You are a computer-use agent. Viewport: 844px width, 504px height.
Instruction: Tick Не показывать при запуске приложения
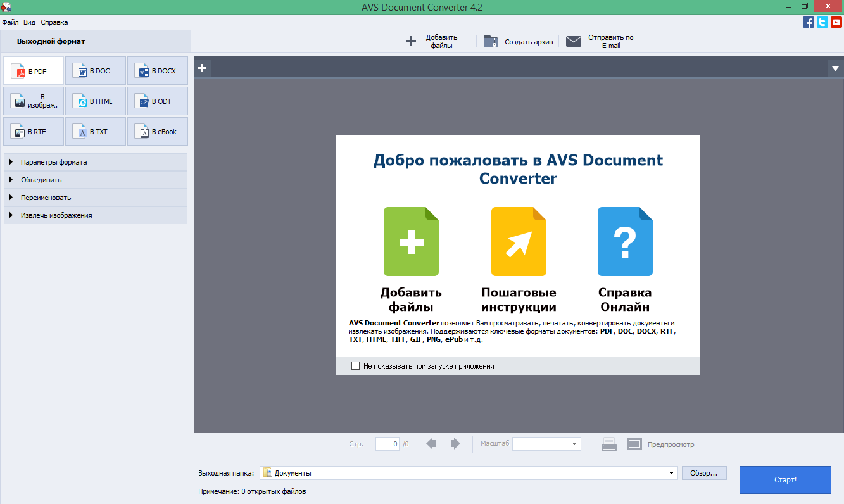point(355,366)
